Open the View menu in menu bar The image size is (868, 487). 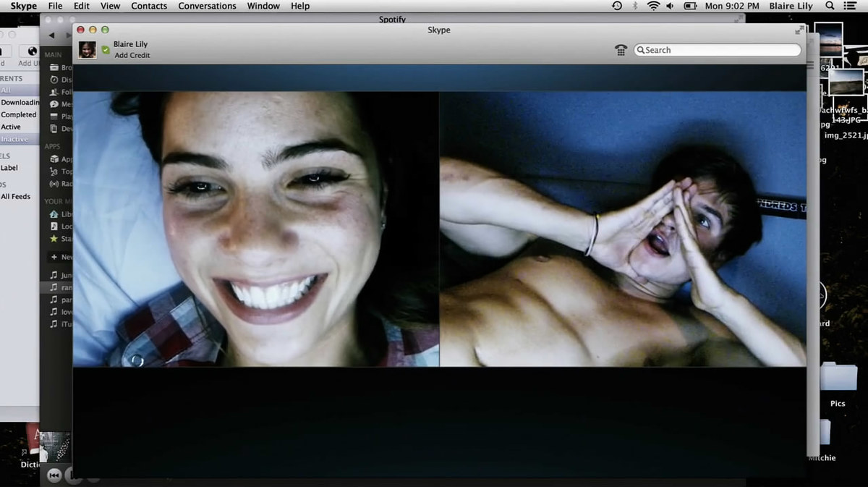[x=111, y=6]
